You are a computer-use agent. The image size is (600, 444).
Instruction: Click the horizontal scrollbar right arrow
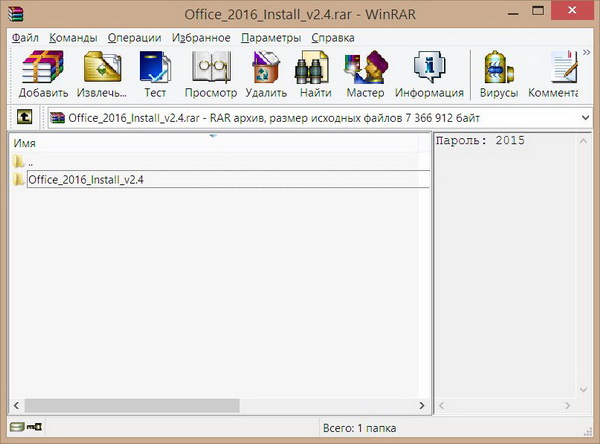423,405
